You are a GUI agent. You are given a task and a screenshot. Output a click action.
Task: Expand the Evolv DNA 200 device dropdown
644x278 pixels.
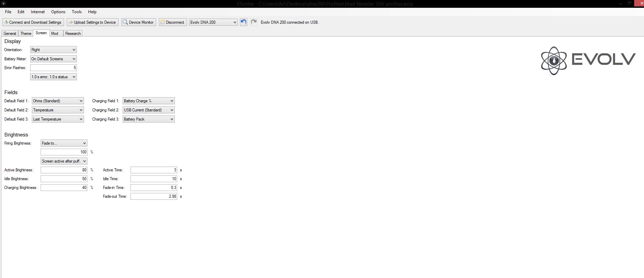[213, 22]
